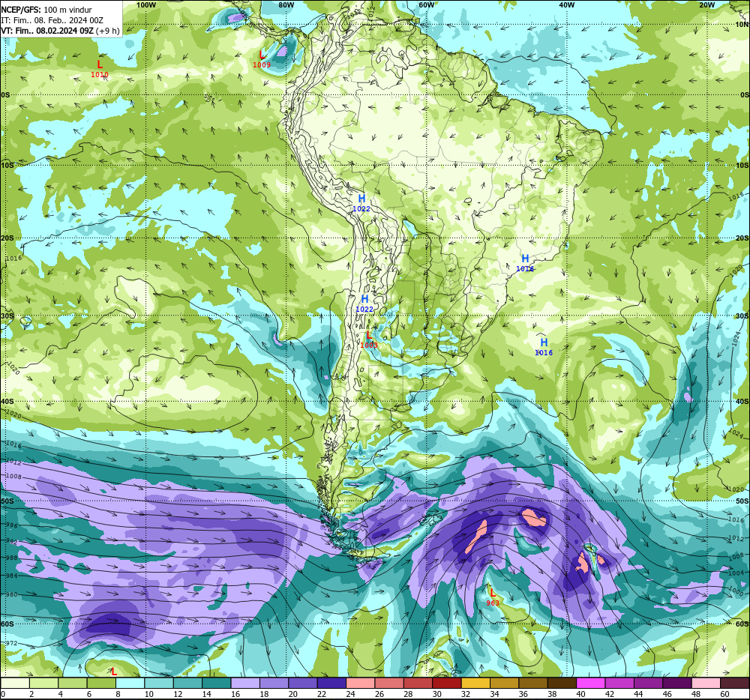Click the bright magenta 40–42 legend swatch
The width and height of the screenshot is (750, 700).
(591, 683)
